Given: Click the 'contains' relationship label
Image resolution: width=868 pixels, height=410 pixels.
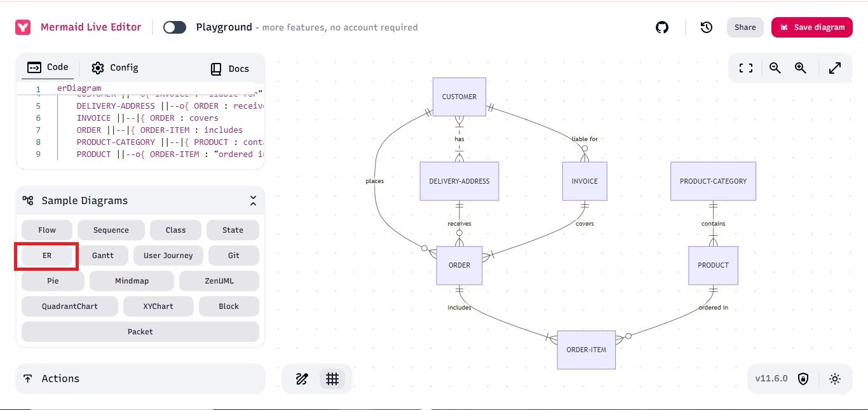Looking at the screenshot, I should [713, 224].
